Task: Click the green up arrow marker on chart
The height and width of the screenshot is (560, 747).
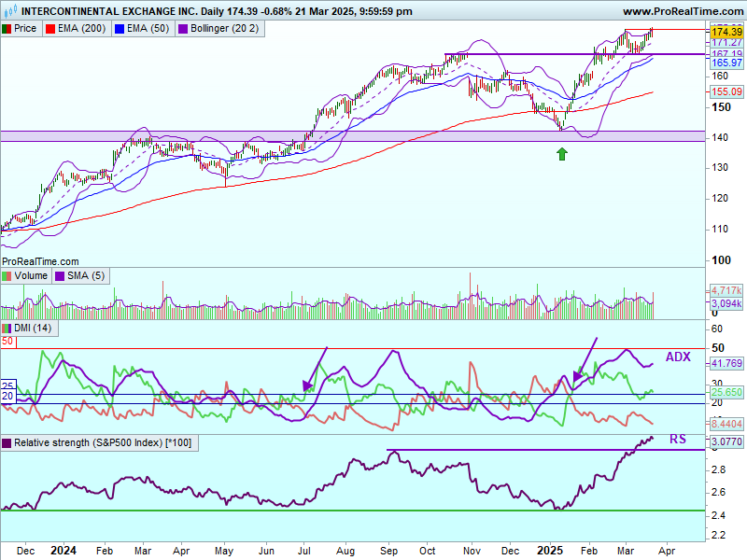Action: [561, 153]
